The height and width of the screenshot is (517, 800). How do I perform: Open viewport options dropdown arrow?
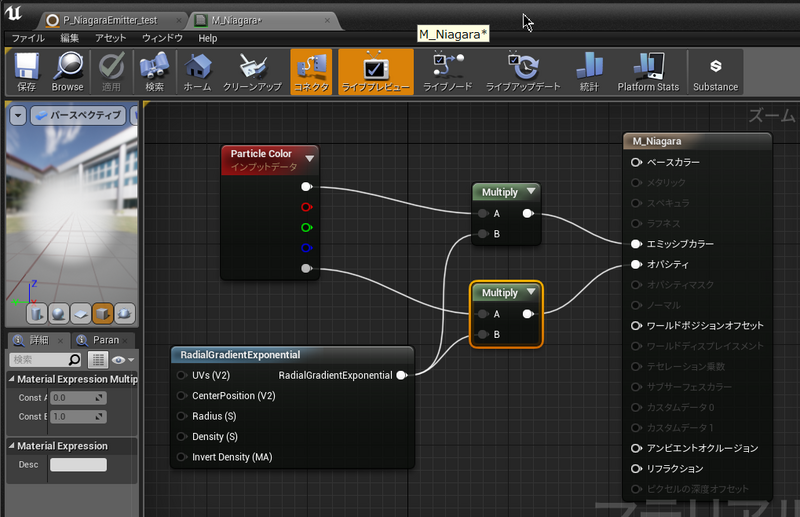click(18, 115)
